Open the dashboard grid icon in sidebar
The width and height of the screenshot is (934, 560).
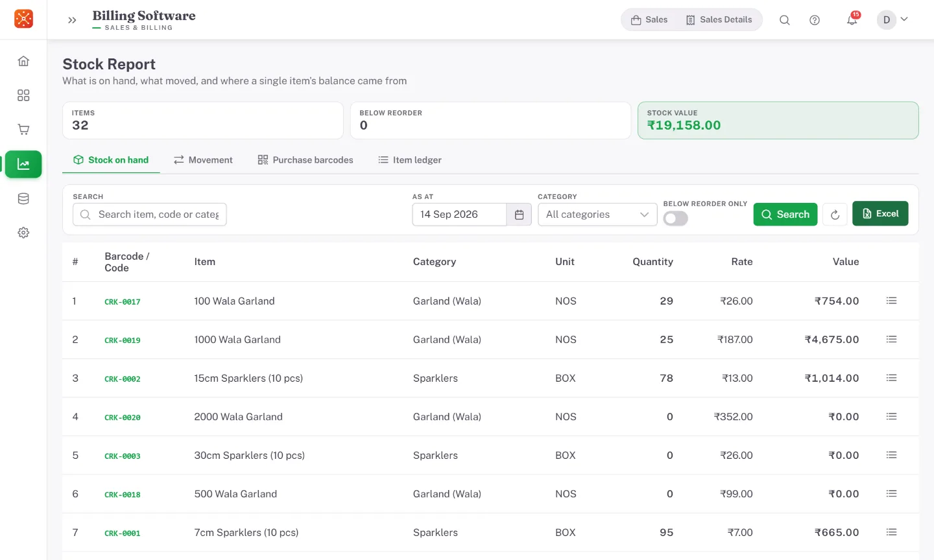(x=23, y=95)
